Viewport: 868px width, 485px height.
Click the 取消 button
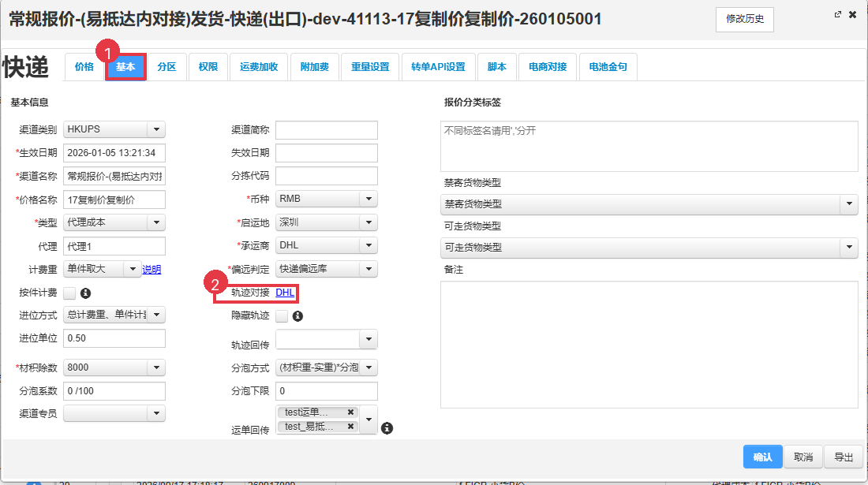tap(803, 457)
